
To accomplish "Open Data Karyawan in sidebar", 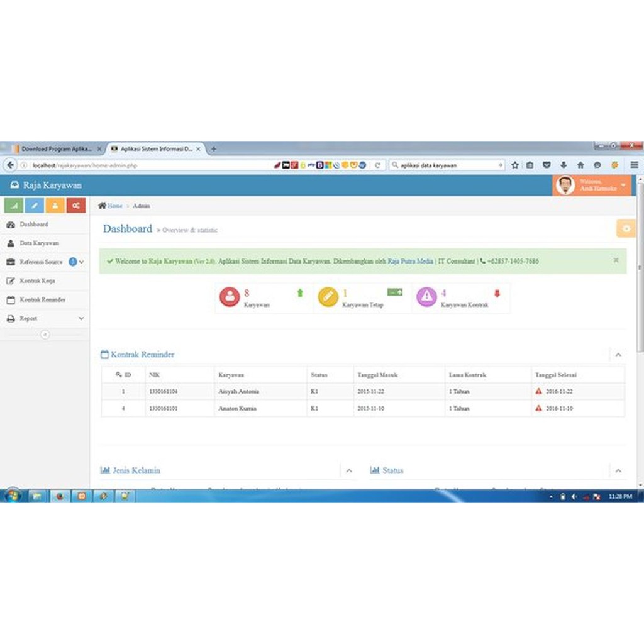I will pyautogui.click(x=39, y=243).
